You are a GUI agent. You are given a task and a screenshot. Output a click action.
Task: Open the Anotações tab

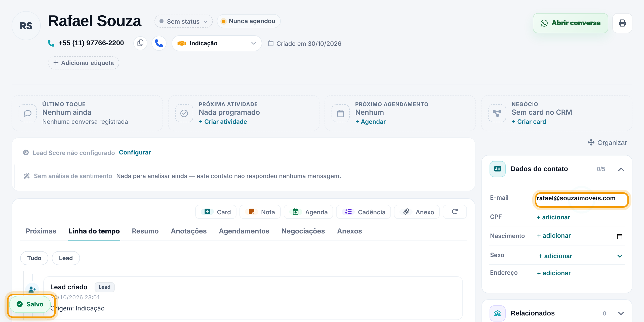click(189, 231)
